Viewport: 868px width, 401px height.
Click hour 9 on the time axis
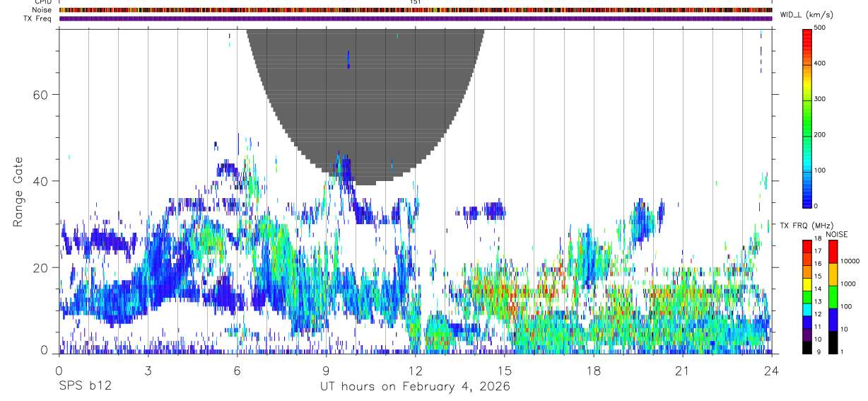click(326, 371)
